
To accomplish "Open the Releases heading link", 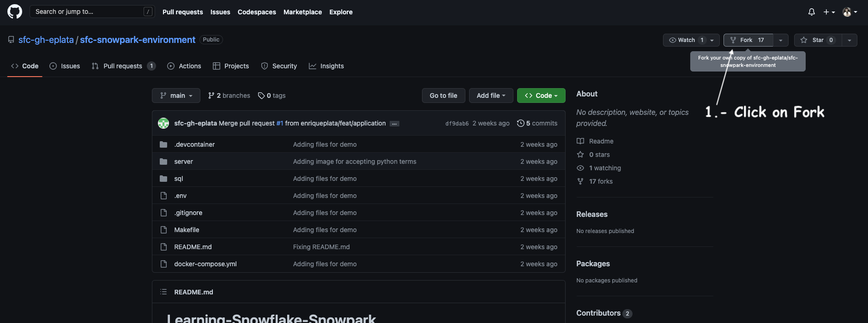I will pyautogui.click(x=592, y=214).
